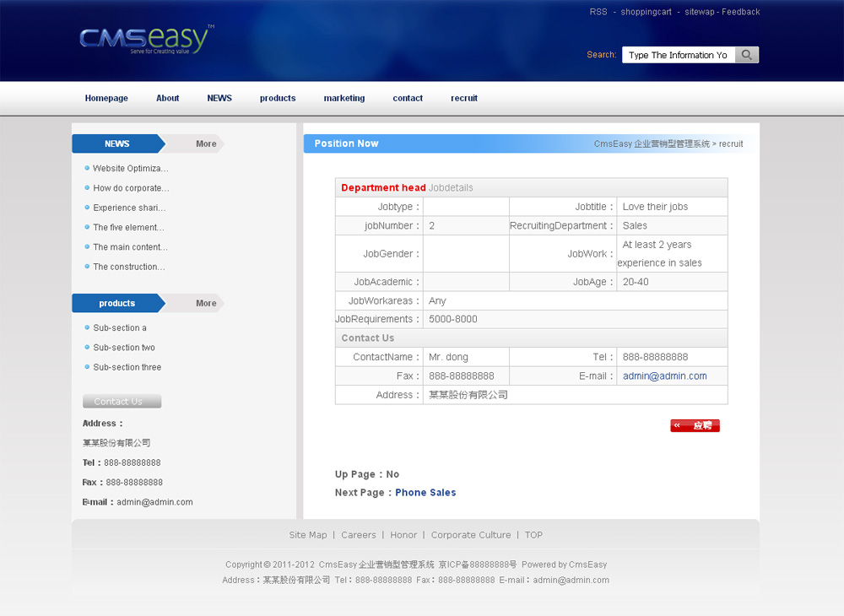Screen dimensions: 844x616
Task: Open the marketing navigation item
Action: (344, 99)
